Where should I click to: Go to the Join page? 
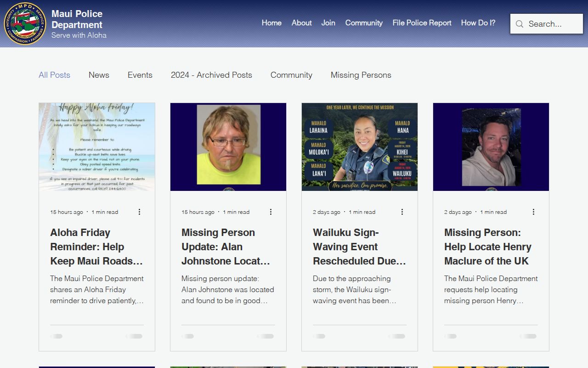[x=328, y=23]
